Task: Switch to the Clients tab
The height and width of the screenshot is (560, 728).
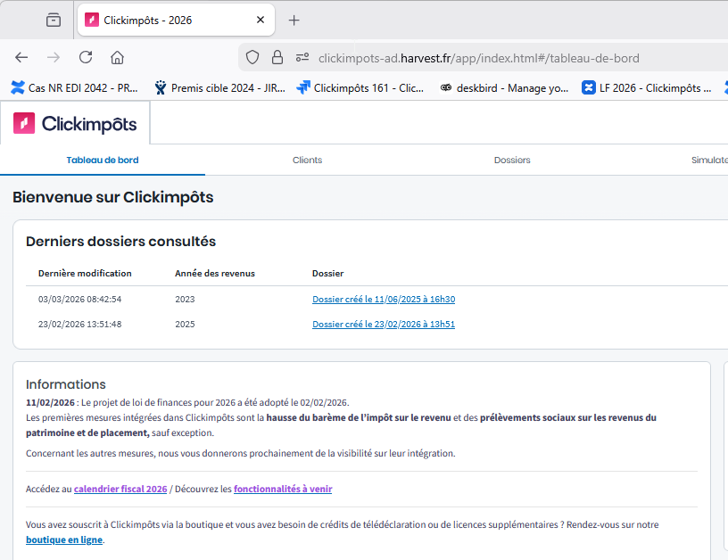Action: pos(307,161)
